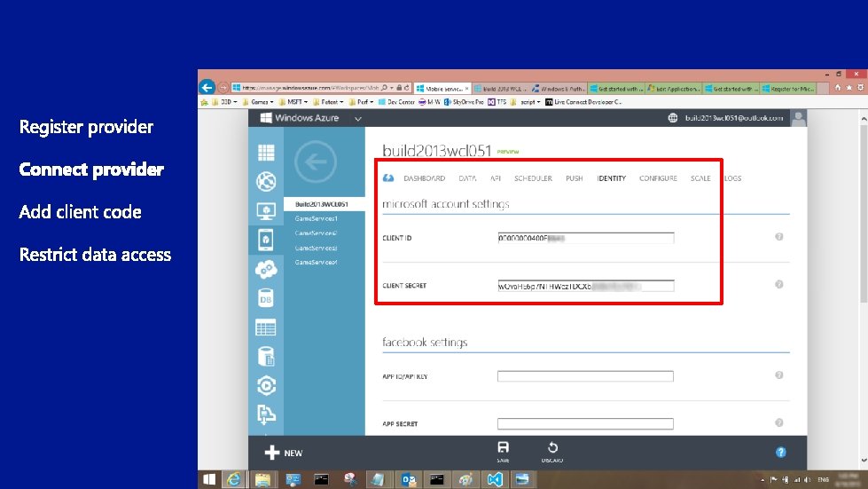Switch to the Data tab
The image size is (868, 489).
pos(467,178)
